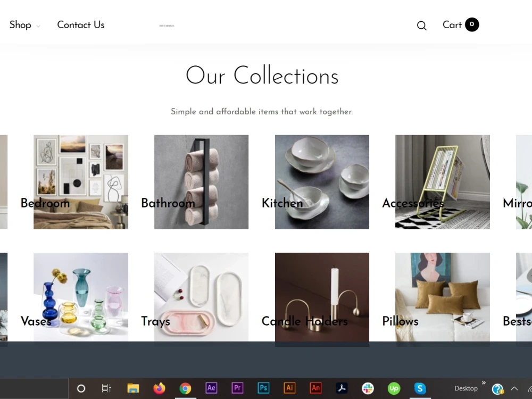Open File Explorer from taskbar
The image size is (532, 399).
tap(133, 388)
